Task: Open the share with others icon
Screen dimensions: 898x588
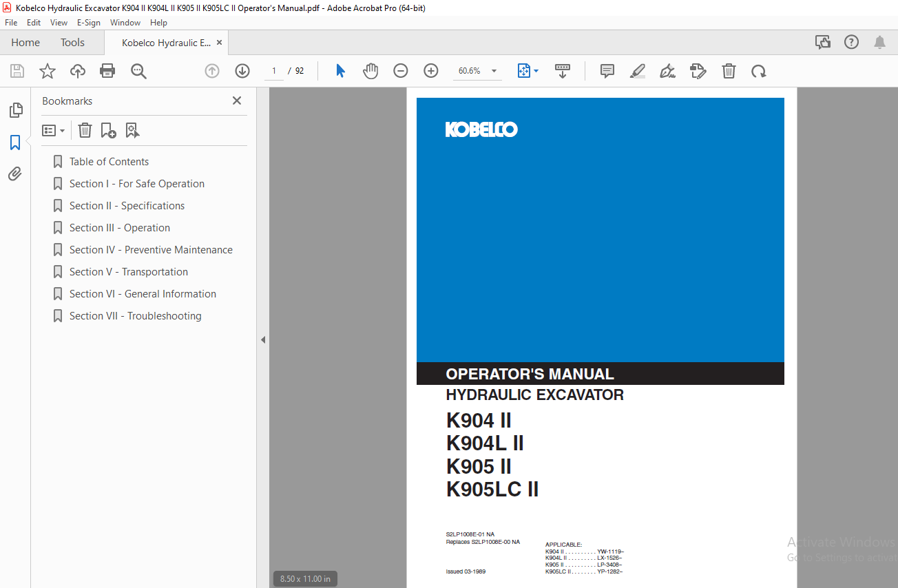Action: [x=823, y=42]
